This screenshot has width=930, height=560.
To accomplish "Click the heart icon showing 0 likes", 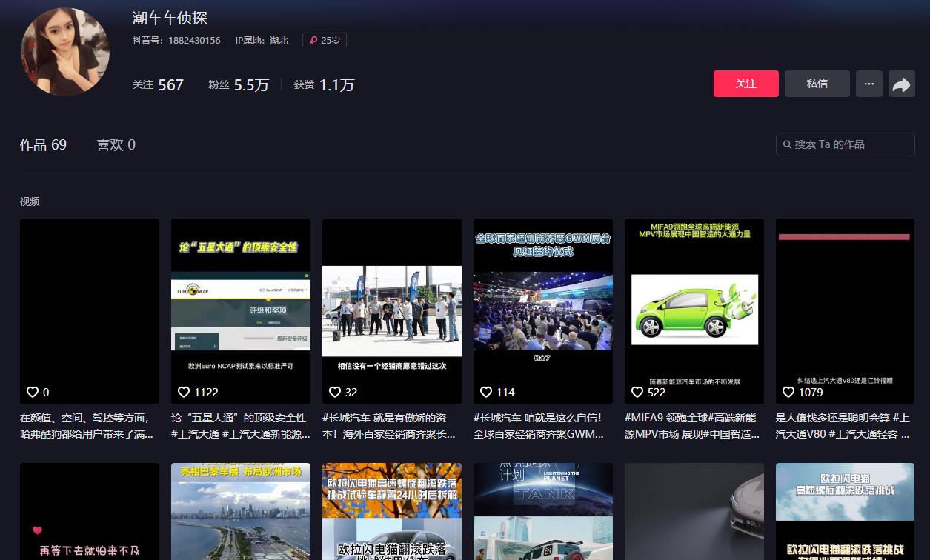I will click(33, 392).
